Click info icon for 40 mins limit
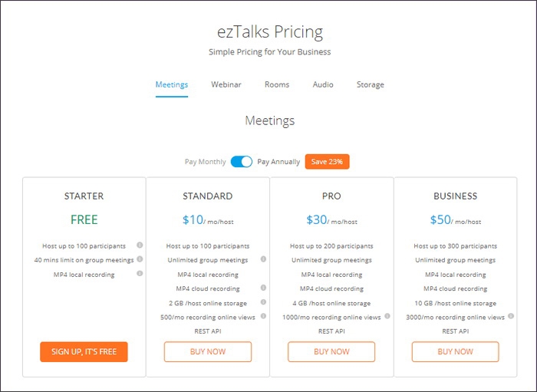The image size is (537, 392). point(140,260)
